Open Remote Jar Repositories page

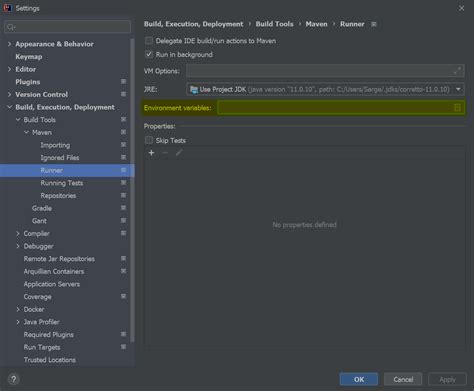click(59, 259)
